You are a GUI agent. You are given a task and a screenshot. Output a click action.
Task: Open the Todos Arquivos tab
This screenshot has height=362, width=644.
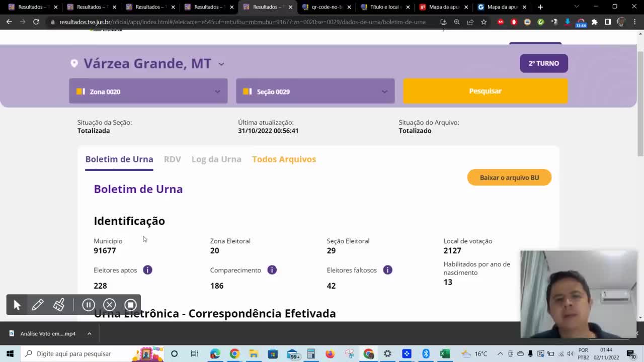[284, 159]
